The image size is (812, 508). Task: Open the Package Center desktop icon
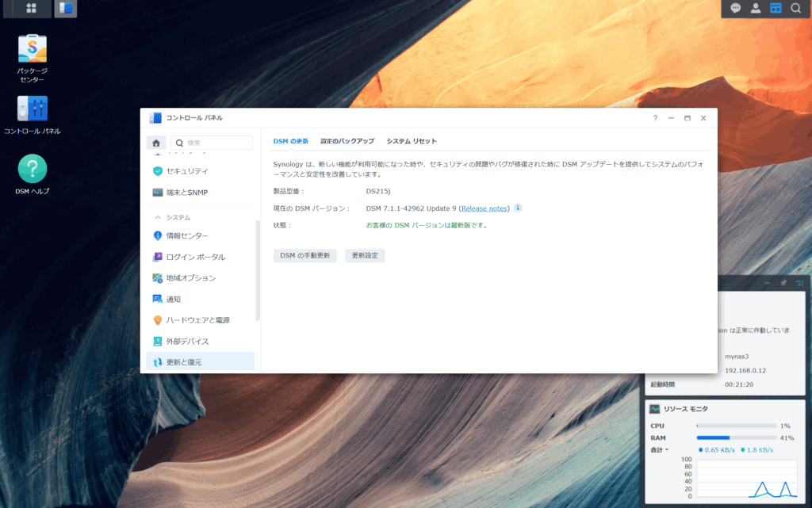pyautogui.click(x=33, y=49)
